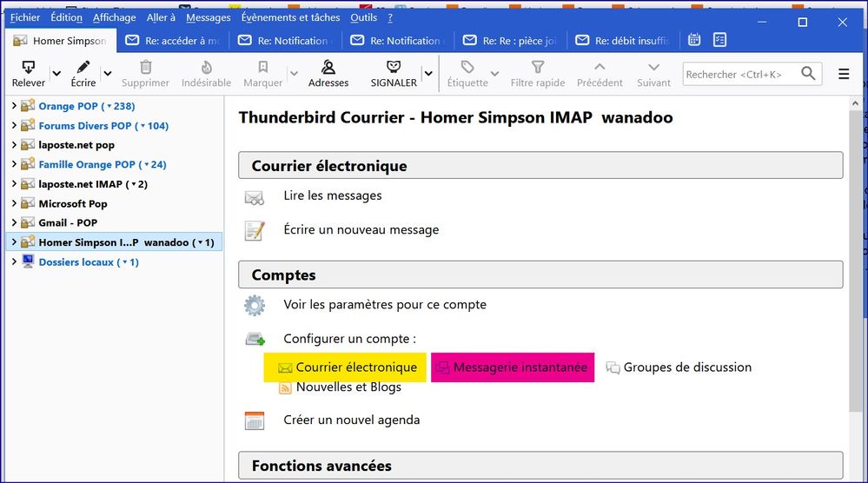Open the Évènements et tâches menu
Image resolution: width=868 pixels, height=483 pixels.
(290, 17)
